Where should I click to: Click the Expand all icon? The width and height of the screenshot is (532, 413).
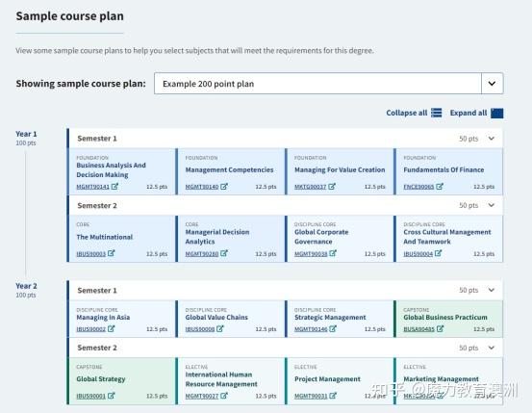point(497,113)
